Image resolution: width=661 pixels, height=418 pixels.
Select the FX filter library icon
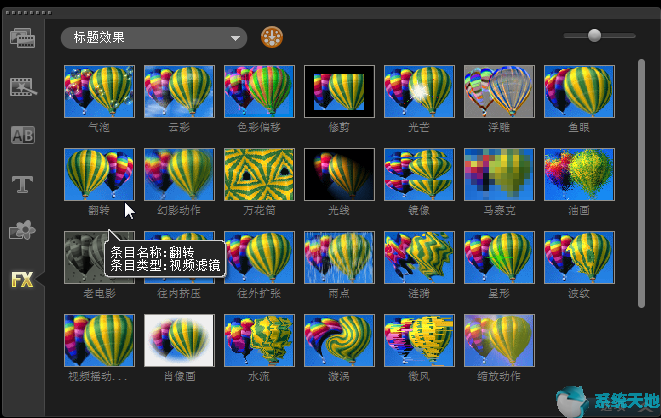pyautogui.click(x=22, y=279)
